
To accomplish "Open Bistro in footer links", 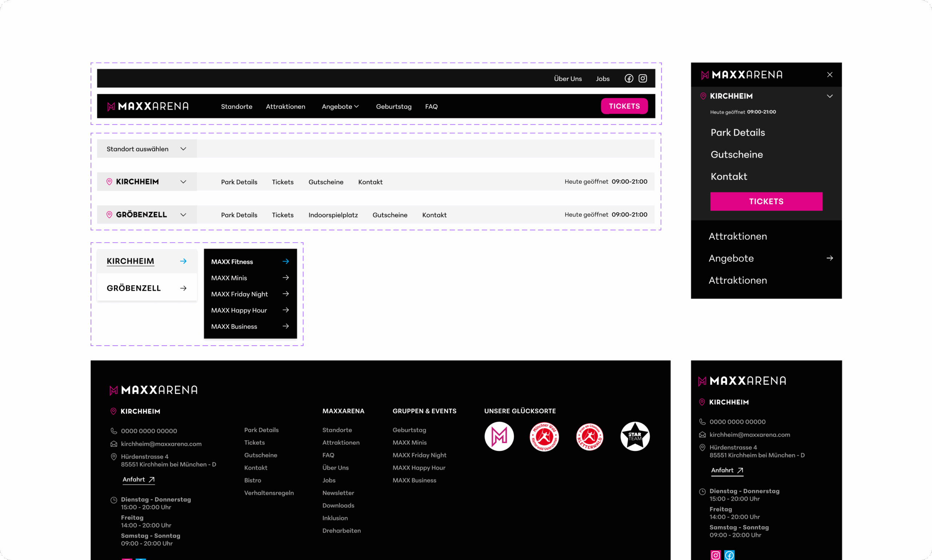I will (x=253, y=480).
